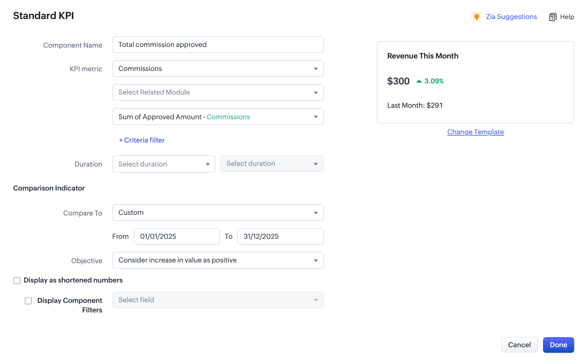Open the Objective dropdown
This screenshot has height=364, width=588.
[218, 260]
